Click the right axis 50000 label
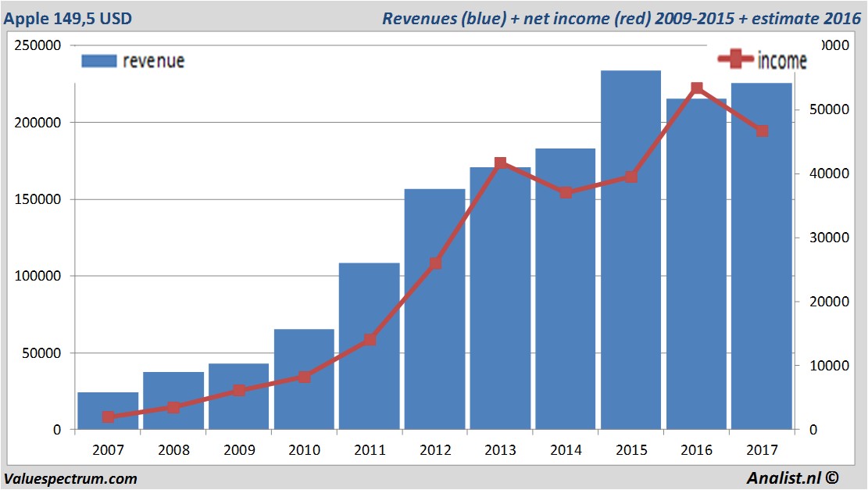 829,109
